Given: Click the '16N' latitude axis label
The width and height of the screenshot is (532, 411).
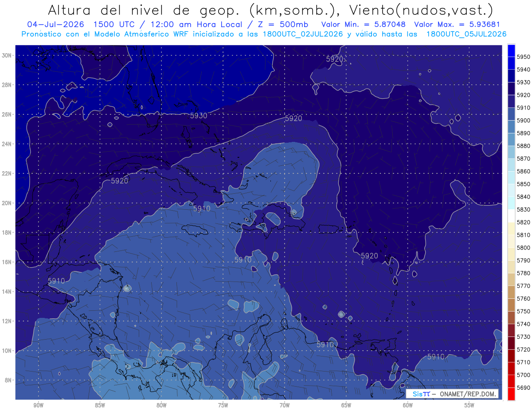Looking at the screenshot, I should pyautogui.click(x=8, y=262).
